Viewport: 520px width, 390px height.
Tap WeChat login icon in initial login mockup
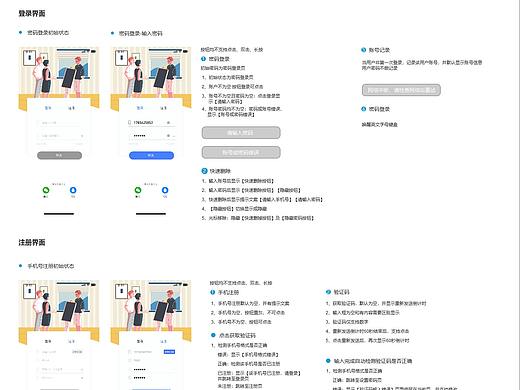[x=46, y=190]
